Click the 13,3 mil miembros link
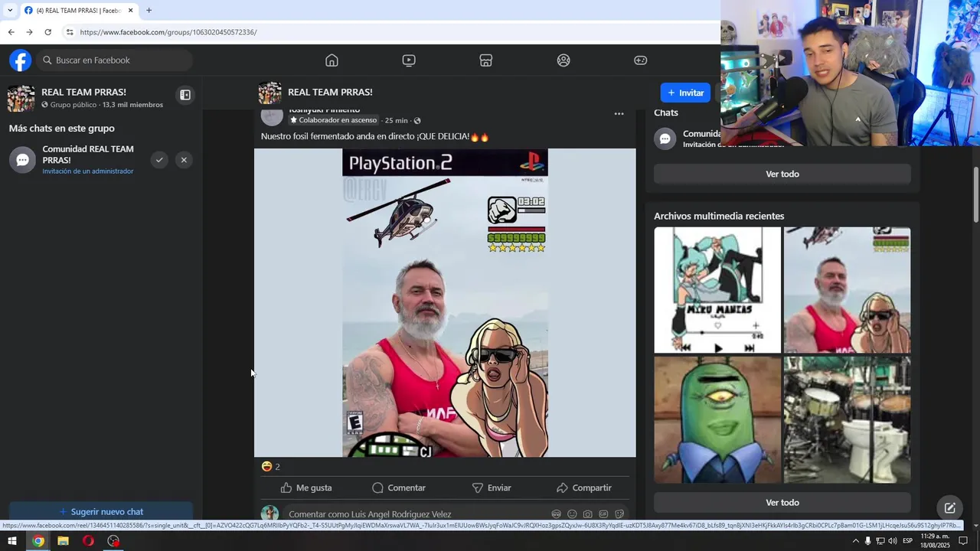Screen dimensions: 980x551 point(132,105)
